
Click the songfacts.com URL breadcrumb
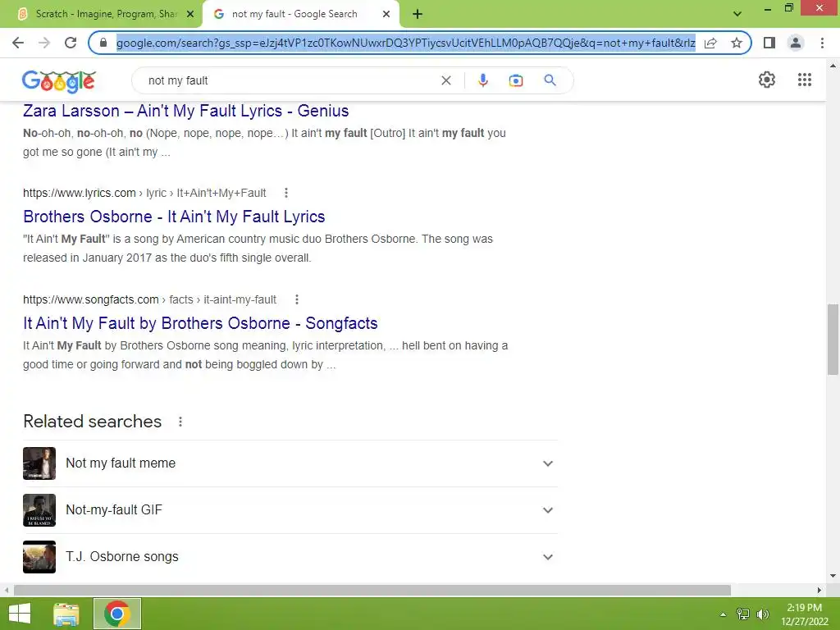[x=149, y=299]
